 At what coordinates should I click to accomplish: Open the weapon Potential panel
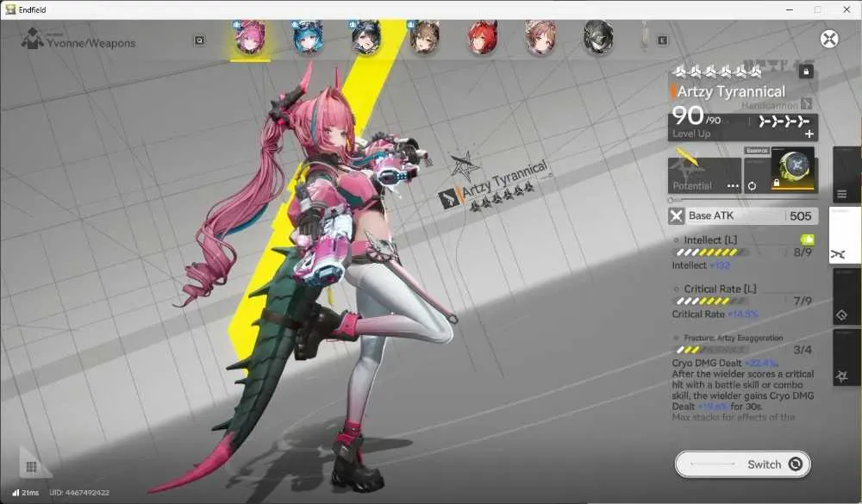[x=705, y=176]
